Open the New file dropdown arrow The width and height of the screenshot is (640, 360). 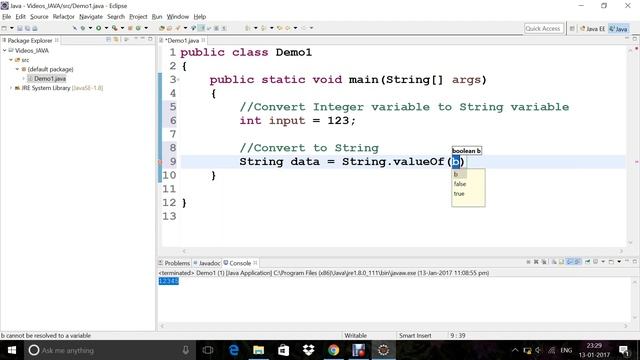12,28
